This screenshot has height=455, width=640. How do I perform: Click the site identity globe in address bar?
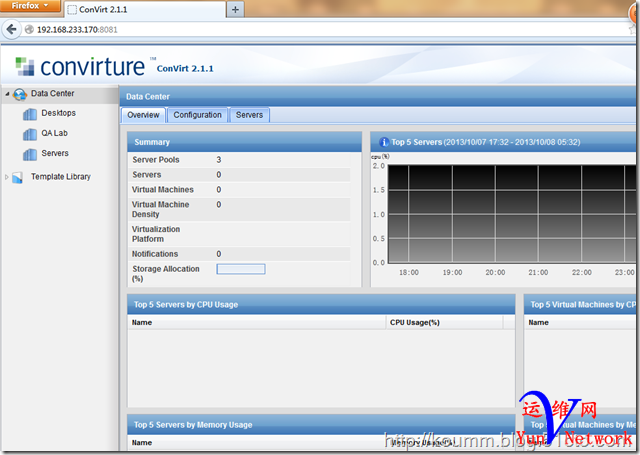[x=29, y=29]
